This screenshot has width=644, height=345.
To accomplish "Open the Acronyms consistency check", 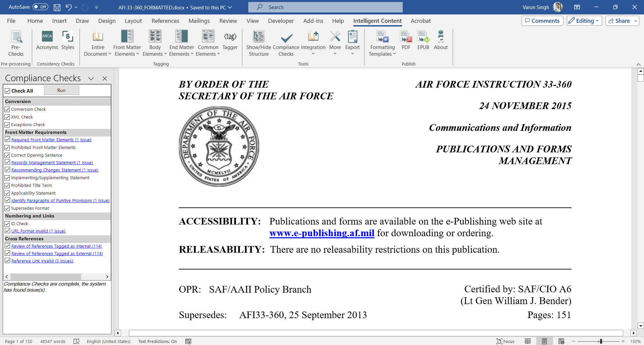I will tap(47, 40).
